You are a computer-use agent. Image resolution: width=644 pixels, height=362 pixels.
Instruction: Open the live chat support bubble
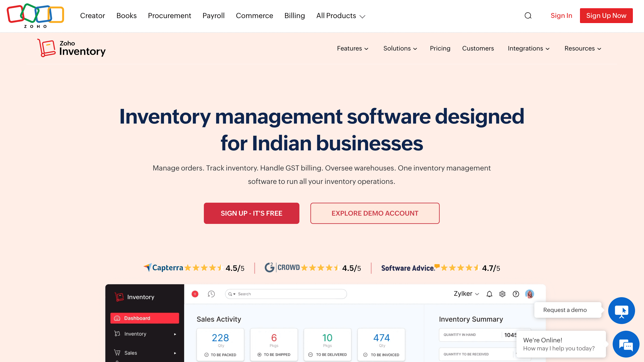click(626, 344)
